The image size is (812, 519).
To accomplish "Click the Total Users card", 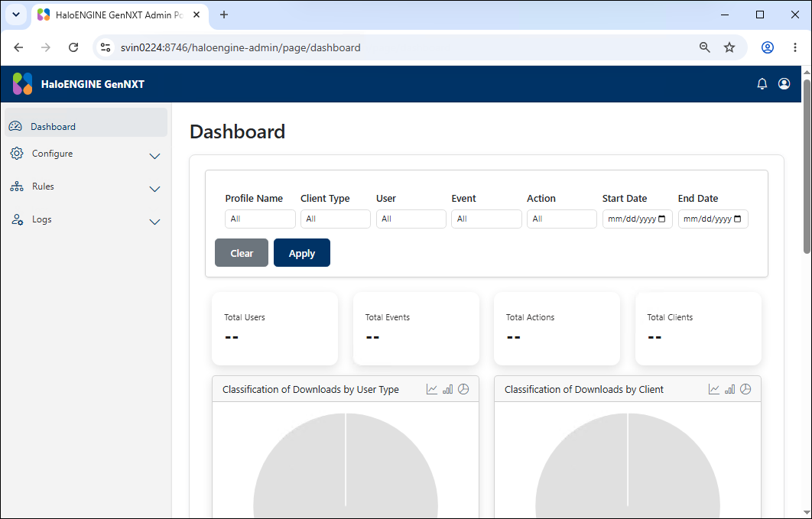I will [275, 329].
